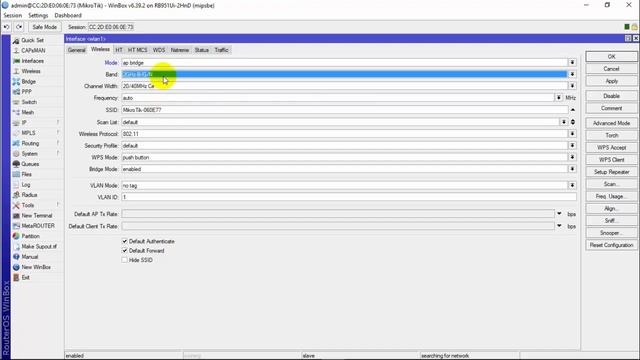
Task: Open the Wireless Protocol dropdown arrow
Action: (x=572, y=134)
